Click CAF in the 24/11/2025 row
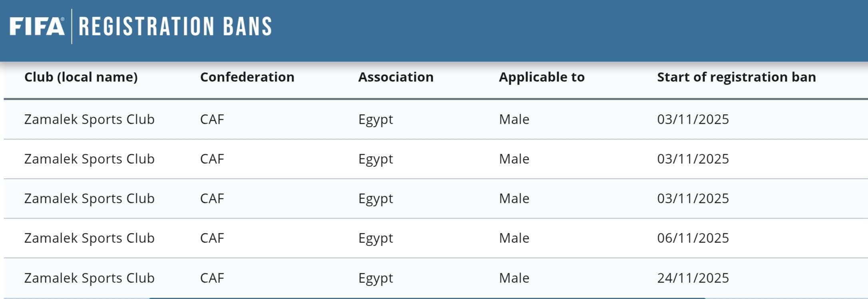 tap(212, 278)
